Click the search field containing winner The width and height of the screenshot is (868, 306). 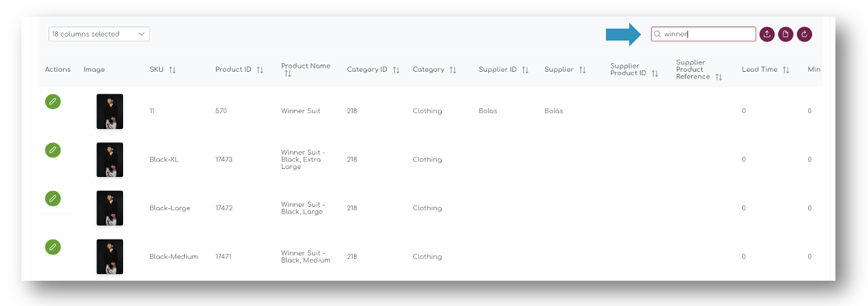(703, 34)
